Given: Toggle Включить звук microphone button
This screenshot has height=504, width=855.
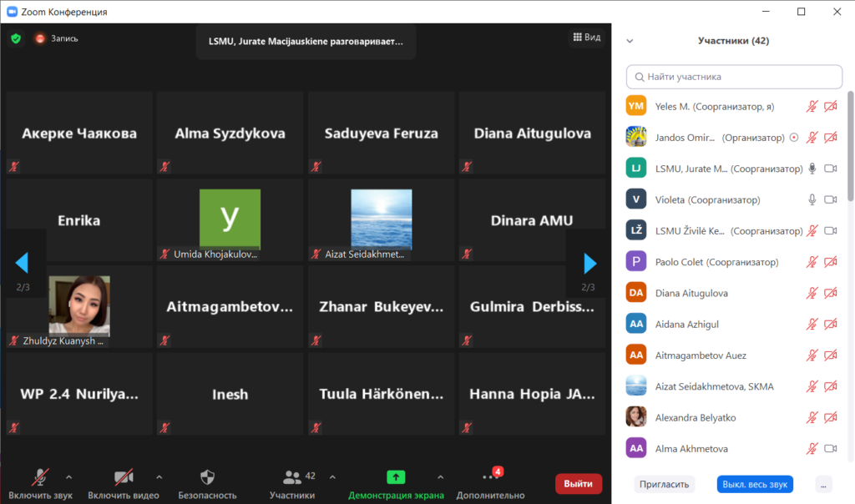Looking at the screenshot, I should tap(40, 478).
